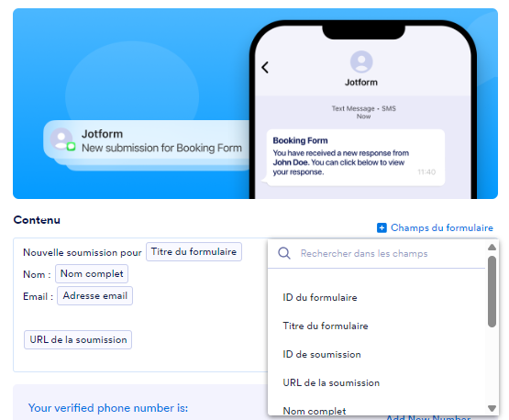Click the fields list scrollbar thumb
This screenshot has width=509, height=420.
coord(492,291)
